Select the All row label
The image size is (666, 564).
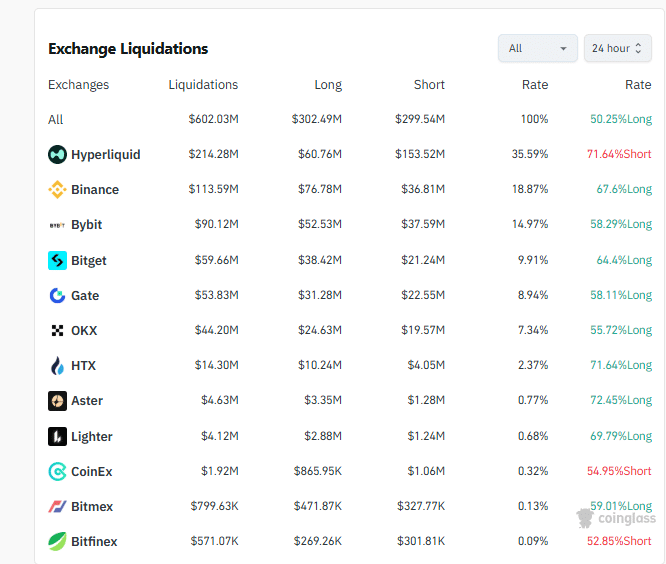[x=56, y=120]
